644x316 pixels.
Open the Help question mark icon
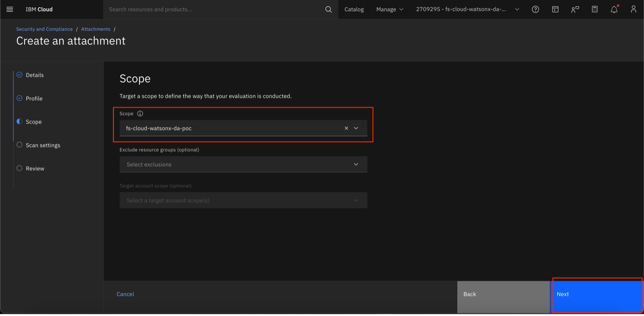coord(535,9)
